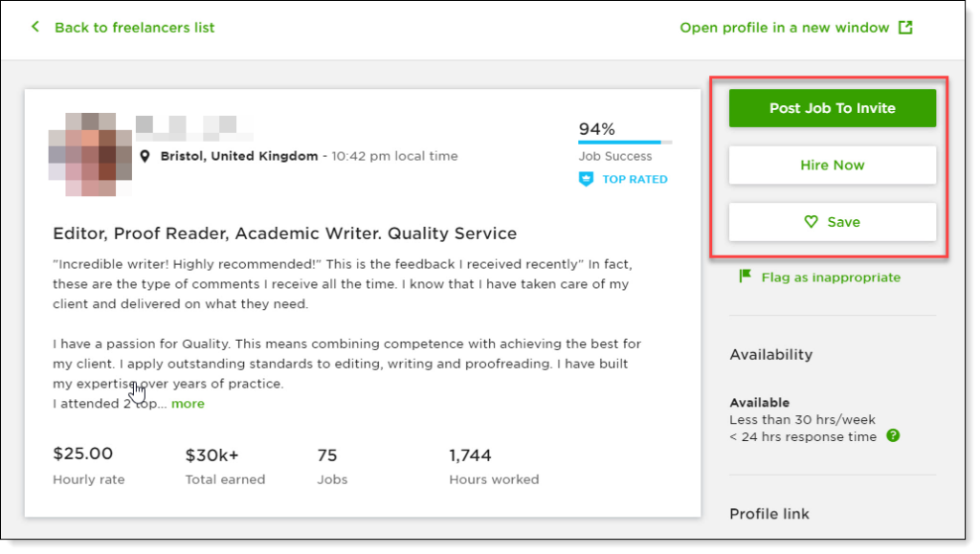
Task: Flag this profile as inappropriate
Action: pyautogui.click(x=830, y=277)
